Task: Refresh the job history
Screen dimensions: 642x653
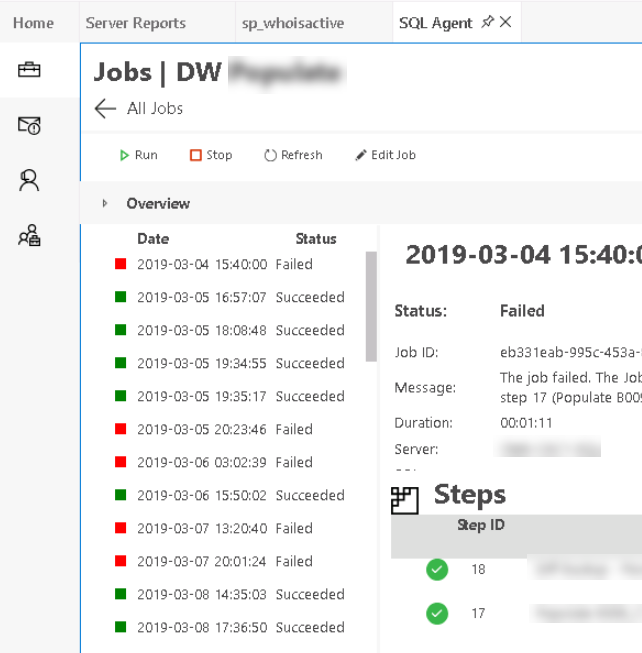Action: coord(293,155)
